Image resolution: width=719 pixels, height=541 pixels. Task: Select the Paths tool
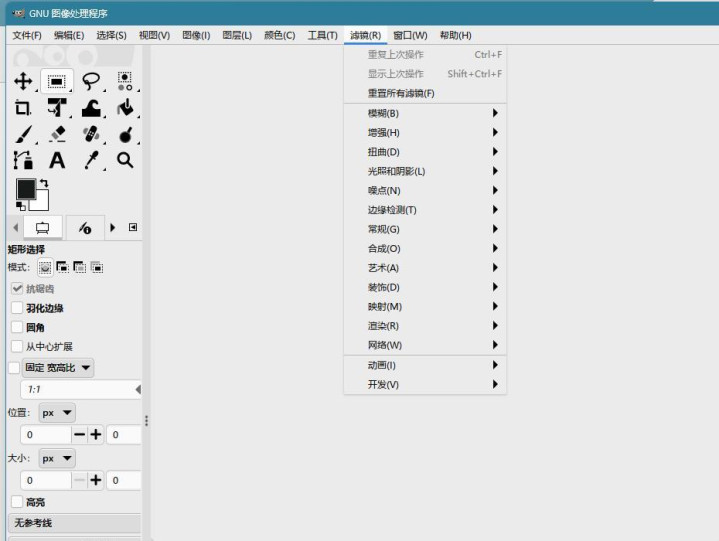click(x=23, y=160)
